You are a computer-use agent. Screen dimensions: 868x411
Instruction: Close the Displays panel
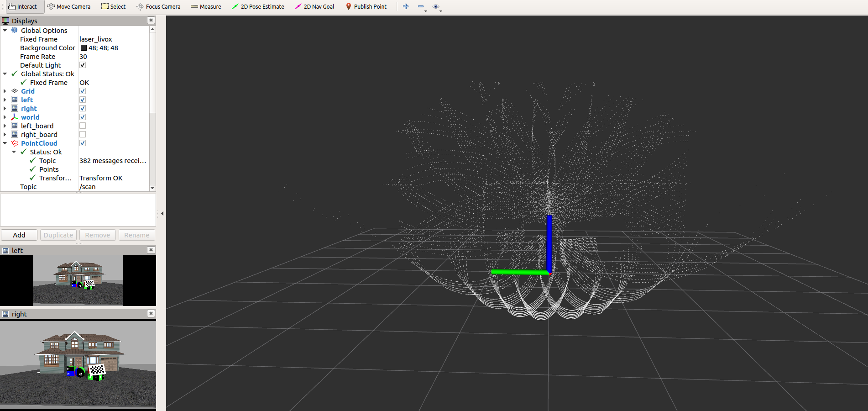click(x=151, y=21)
